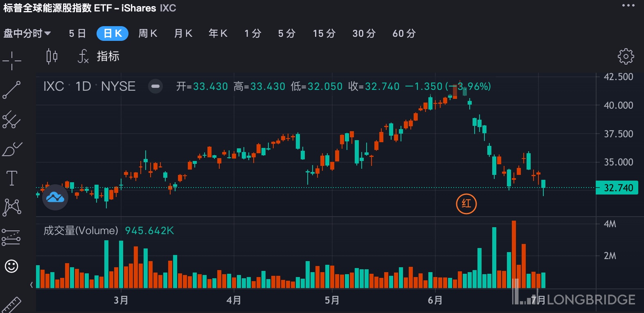644x313 pixels.
Task: Click the 4月 time axis label
Action: (x=234, y=300)
